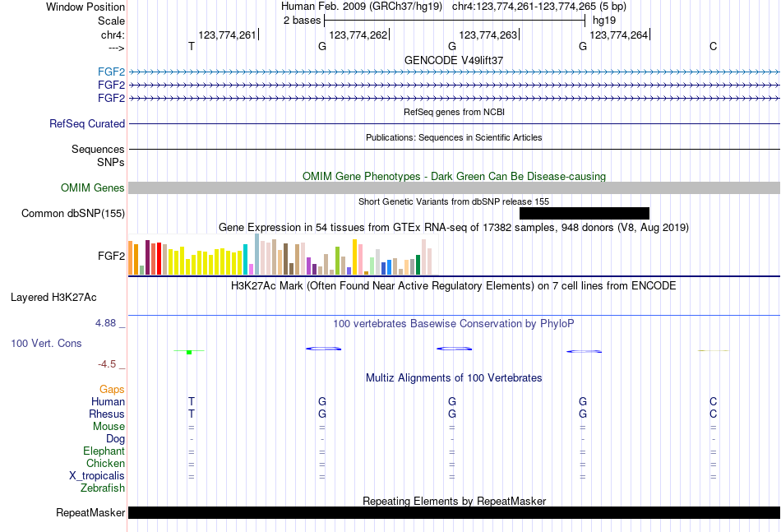Click the Scale label

pyautogui.click(x=111, y=21)
